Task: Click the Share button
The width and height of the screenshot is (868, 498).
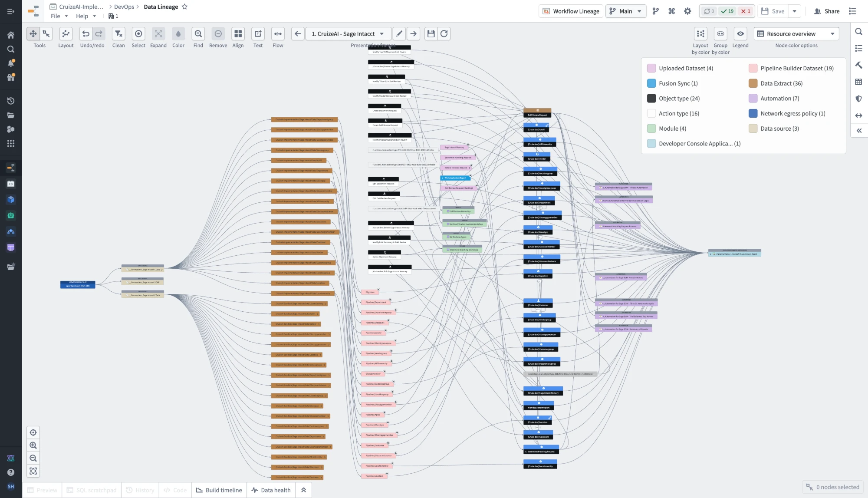Action: pyautogui.click(x=827, y=11)
